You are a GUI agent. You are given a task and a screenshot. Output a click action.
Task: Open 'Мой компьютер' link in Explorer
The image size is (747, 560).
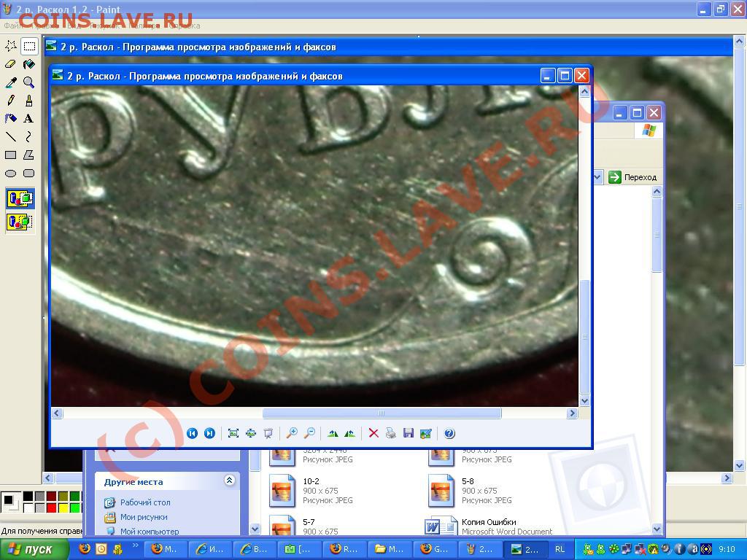(149, 532)
